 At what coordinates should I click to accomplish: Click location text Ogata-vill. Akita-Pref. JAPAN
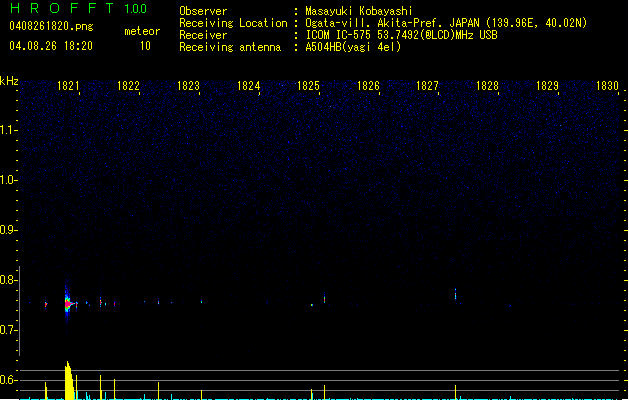pos(394,23)
